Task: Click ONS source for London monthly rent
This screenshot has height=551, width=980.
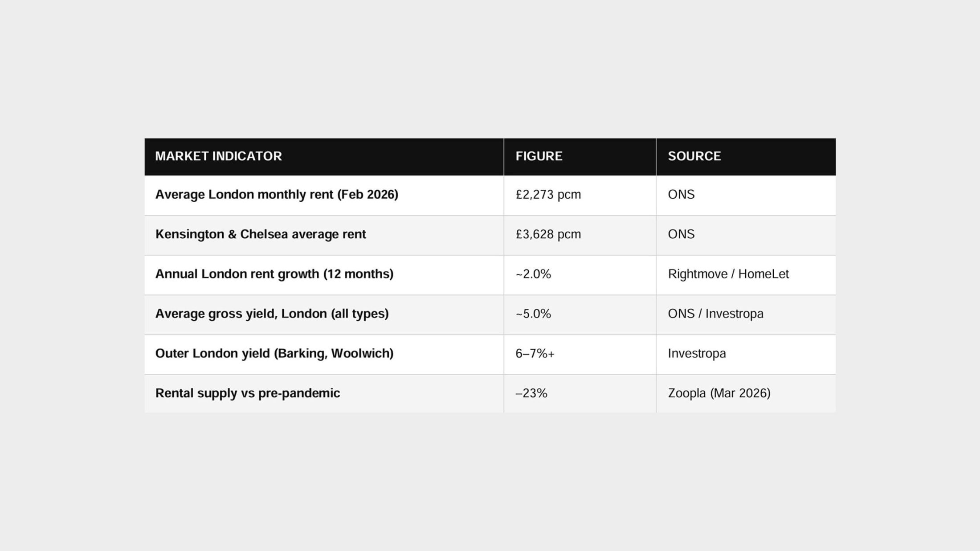Action: [681, 195]
